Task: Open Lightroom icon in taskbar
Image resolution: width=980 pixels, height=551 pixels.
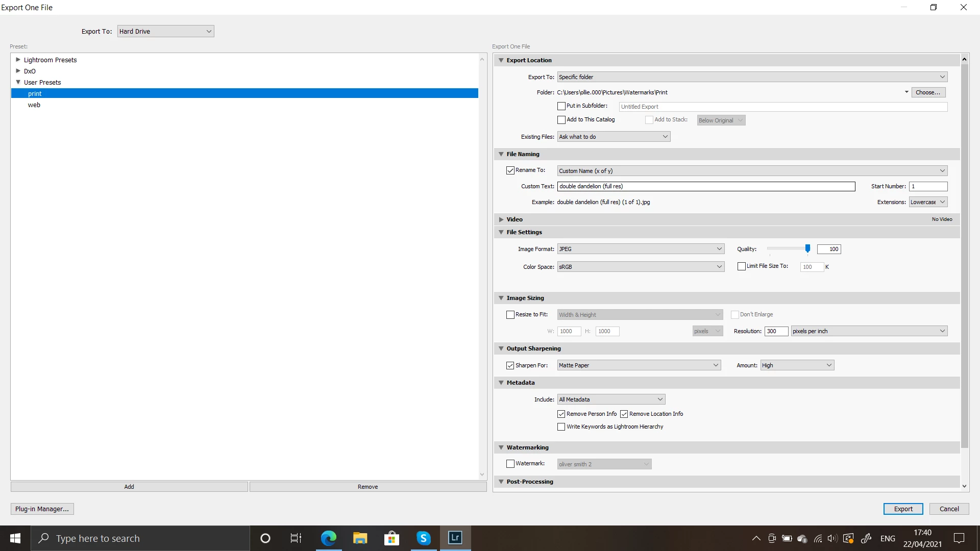Action: 455,538
